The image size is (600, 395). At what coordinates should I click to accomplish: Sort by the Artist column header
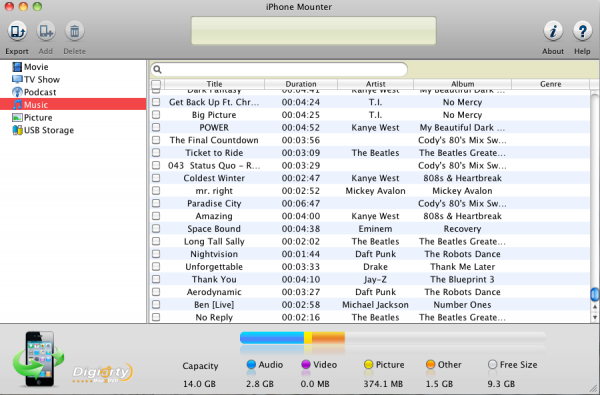pyautogui.click(x=375, y=84)
